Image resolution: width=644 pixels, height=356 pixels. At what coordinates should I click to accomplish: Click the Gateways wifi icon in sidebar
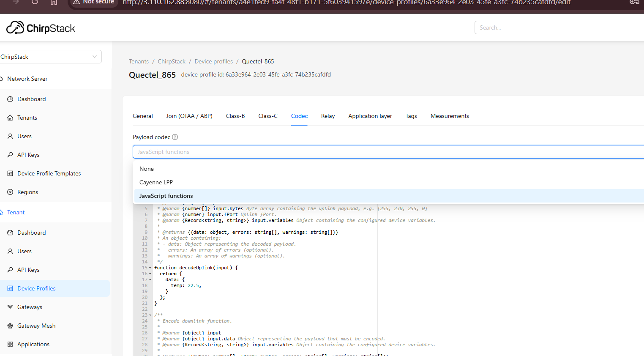coord(10,307)
